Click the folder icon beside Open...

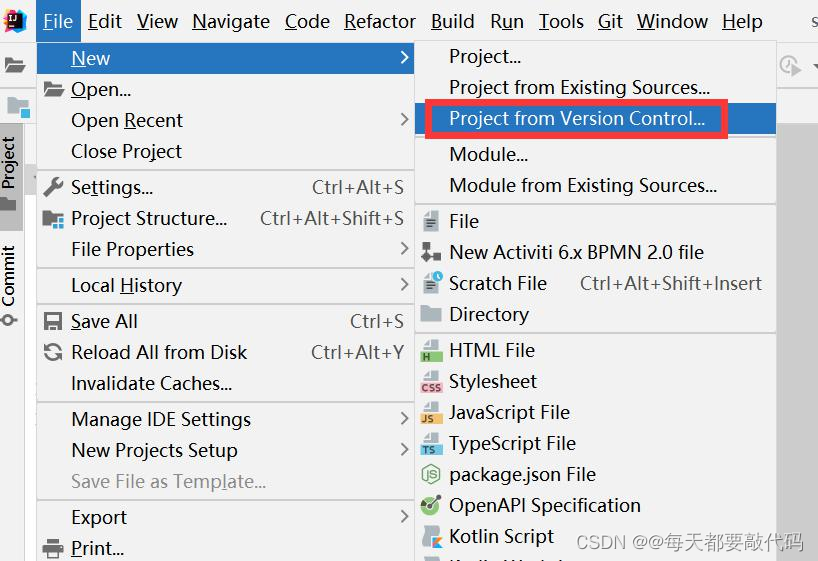pos(53,89)
